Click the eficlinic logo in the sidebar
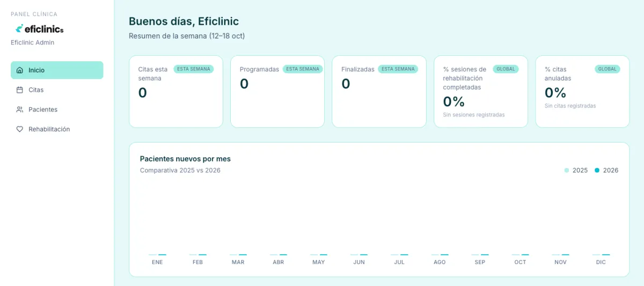 click(x=39, y=28)
